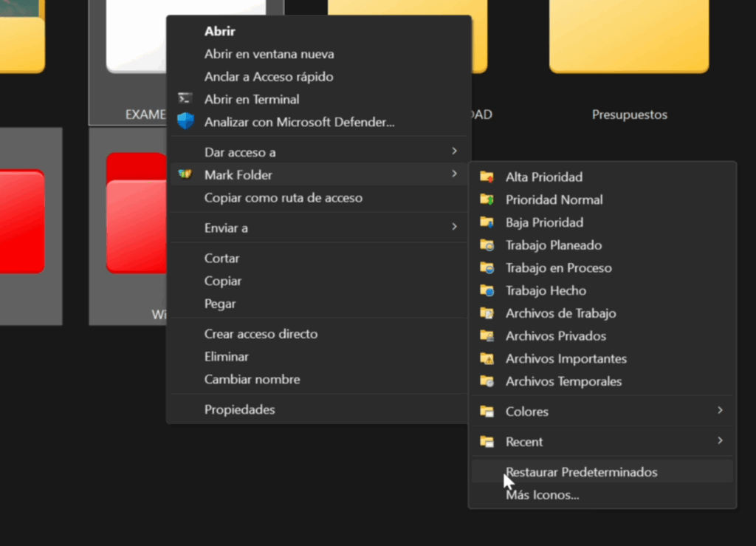
Task: Mark folder as Trabajo Planeado
Action: pos(602,245)
